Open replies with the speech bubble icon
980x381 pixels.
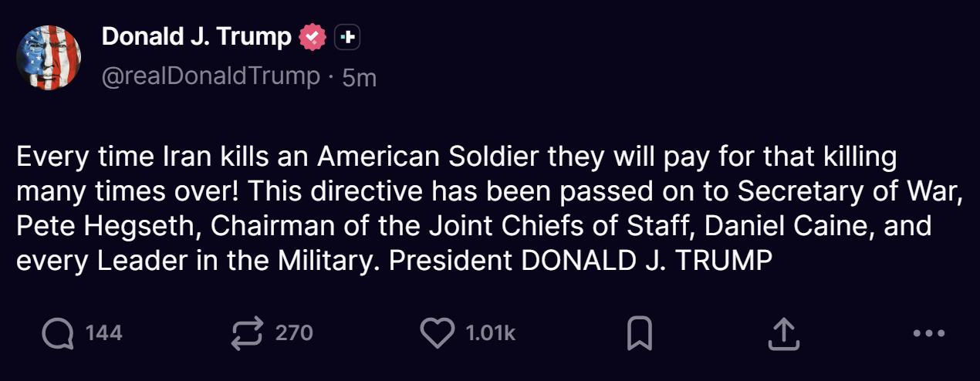click(59, 333)
